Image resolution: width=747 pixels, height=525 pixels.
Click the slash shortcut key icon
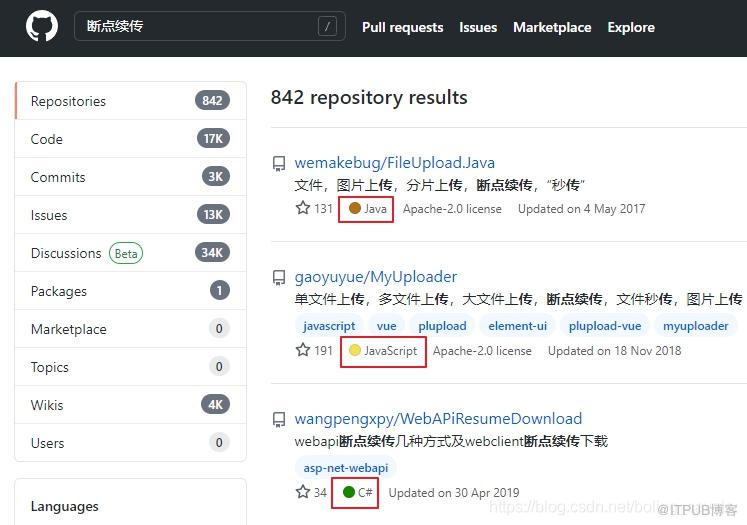pyautogui.click(x=327, y=26)
